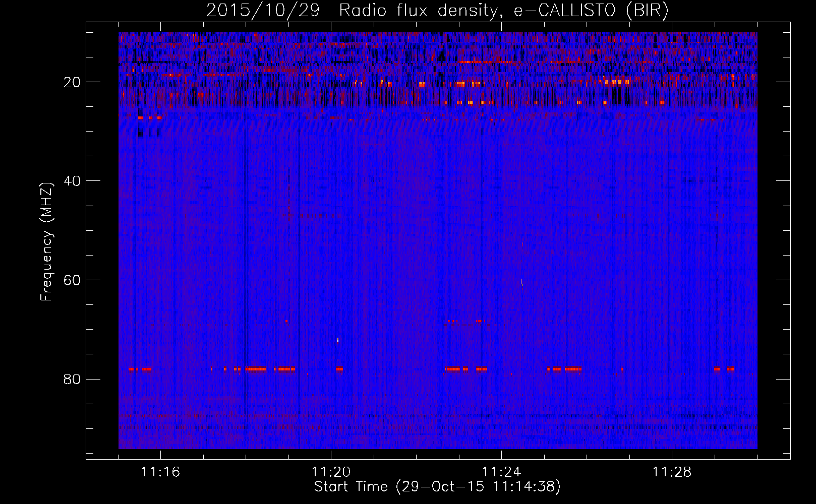Click the 11:24 time tick label
816x504 pixels.
(x=501, y=472)
